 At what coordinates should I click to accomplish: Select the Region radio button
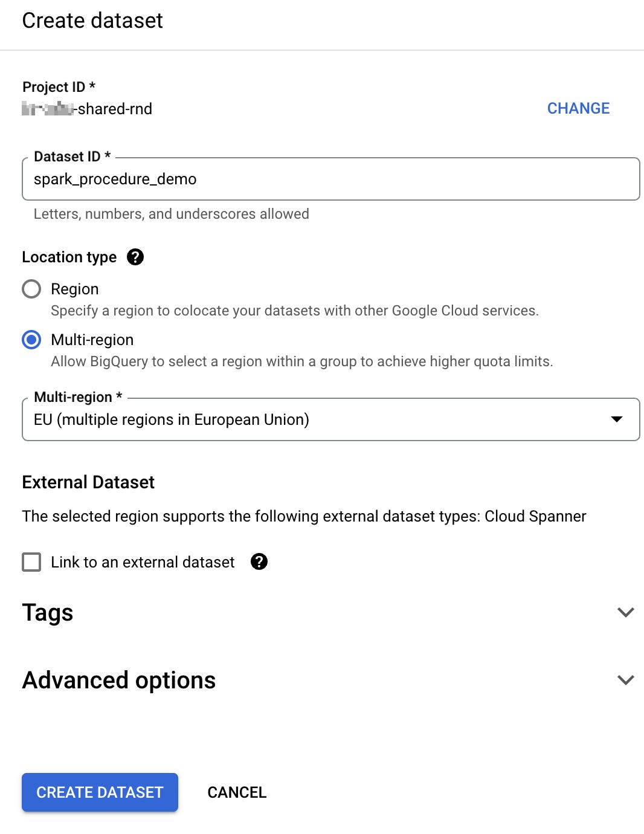click(31, 289)
